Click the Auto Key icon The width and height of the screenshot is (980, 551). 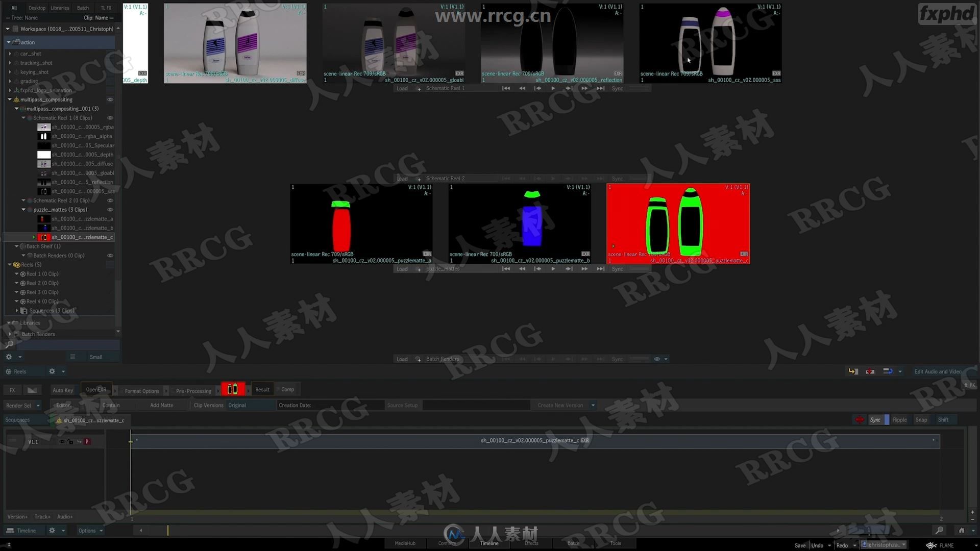[x=63, y=389]
